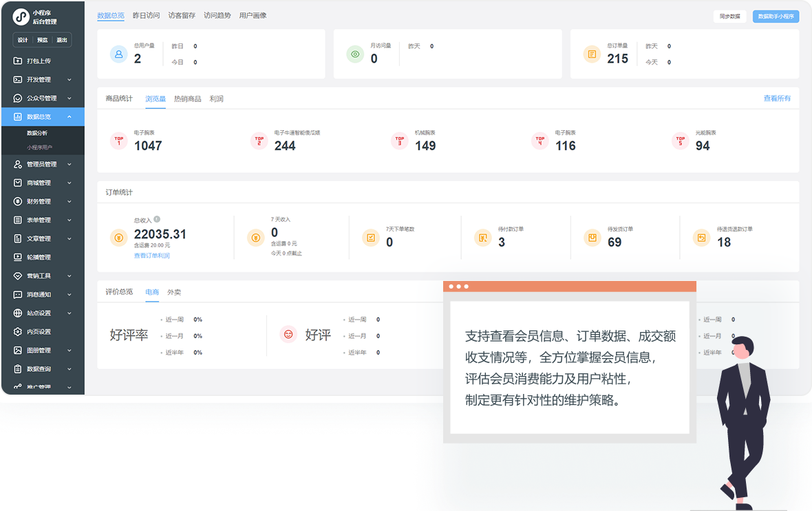Viewport: 812px width, 511px height.
Task: Open the 查看订单利润 link
Action: point(151,255)
